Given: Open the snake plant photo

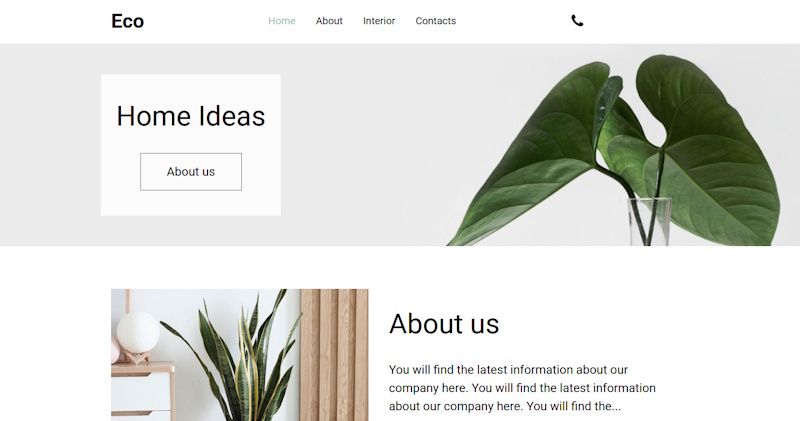Looking at the screenshot, I should click(x=240, y=355).
